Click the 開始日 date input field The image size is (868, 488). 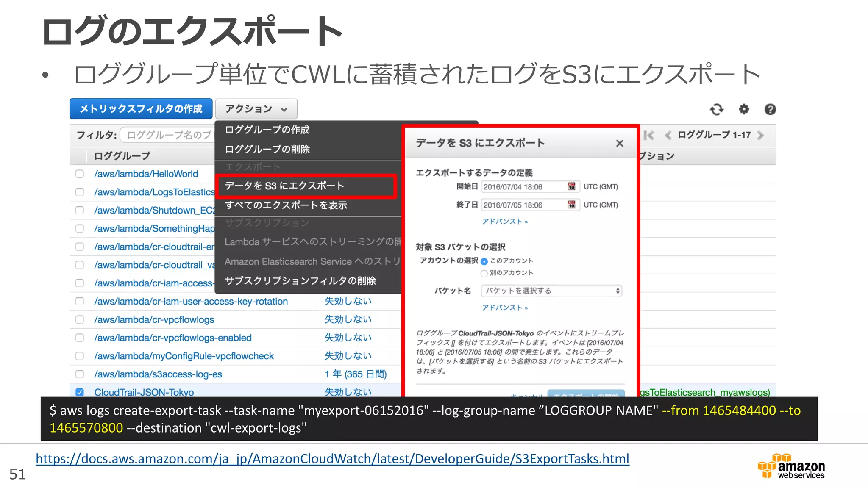point(530,187)
